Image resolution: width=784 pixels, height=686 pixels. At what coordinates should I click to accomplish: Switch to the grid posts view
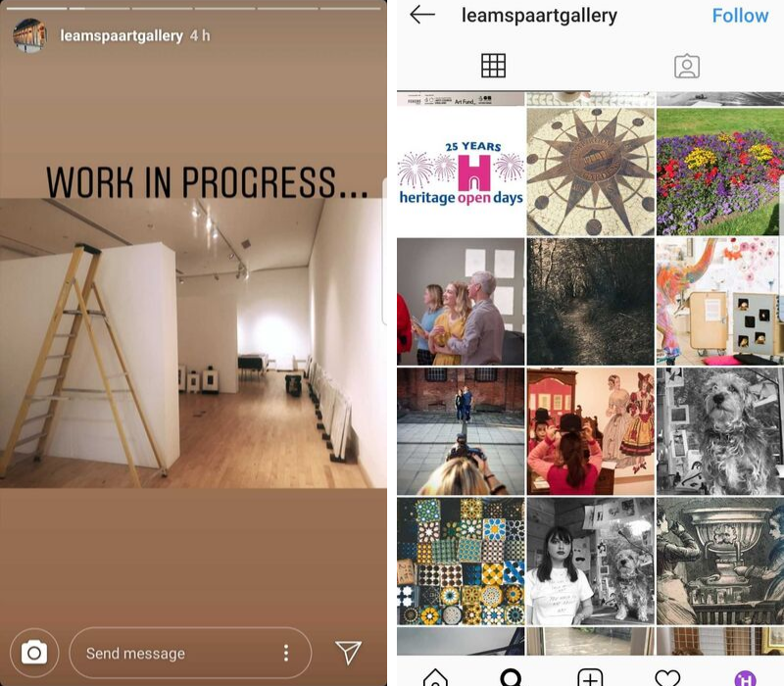coord(494,66)
